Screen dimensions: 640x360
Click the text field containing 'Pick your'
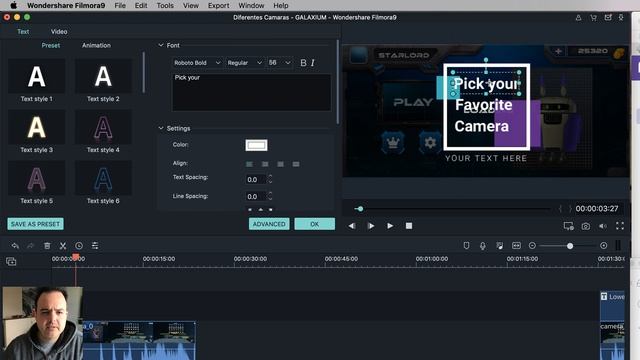251,92
